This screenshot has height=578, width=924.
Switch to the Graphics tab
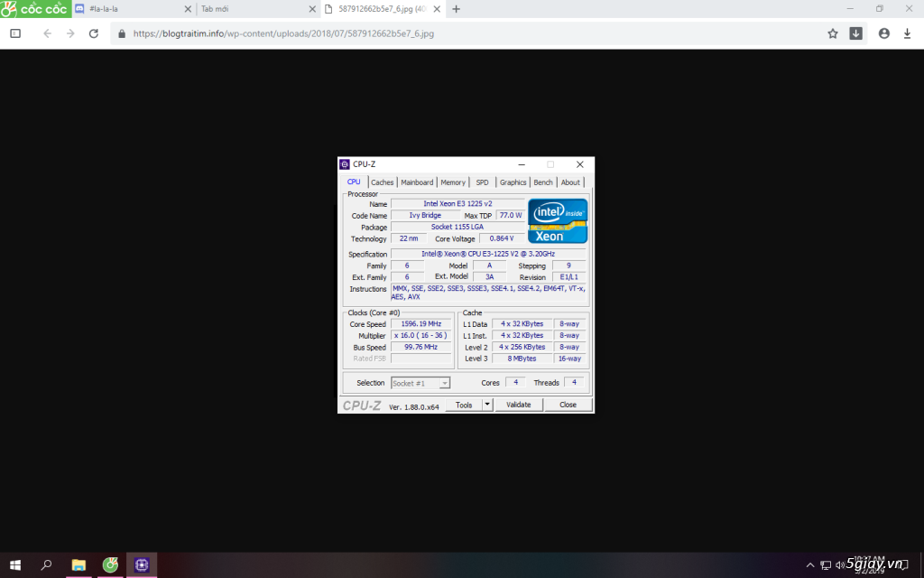[513, 182]
